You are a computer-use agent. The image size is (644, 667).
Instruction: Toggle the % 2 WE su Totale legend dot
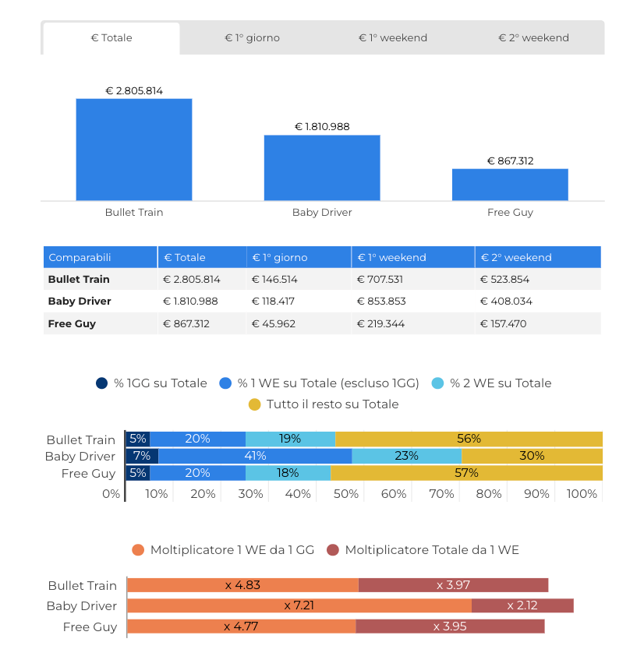tap(437, 383)
